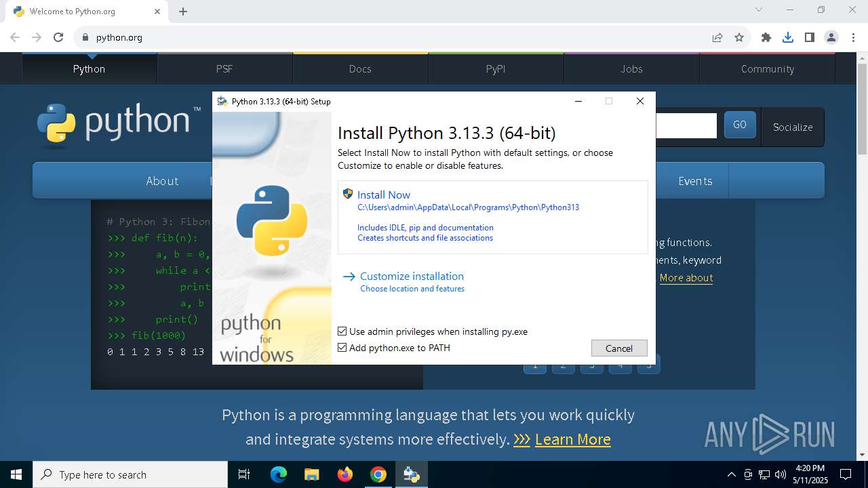View site information lock icon

click(x=85, y=37)
